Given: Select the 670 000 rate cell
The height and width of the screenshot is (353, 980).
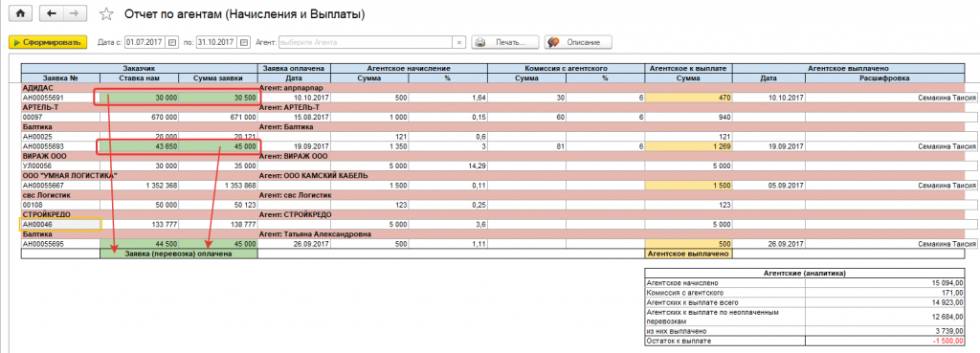Looking at the screenshot, I should coord(140,117).
